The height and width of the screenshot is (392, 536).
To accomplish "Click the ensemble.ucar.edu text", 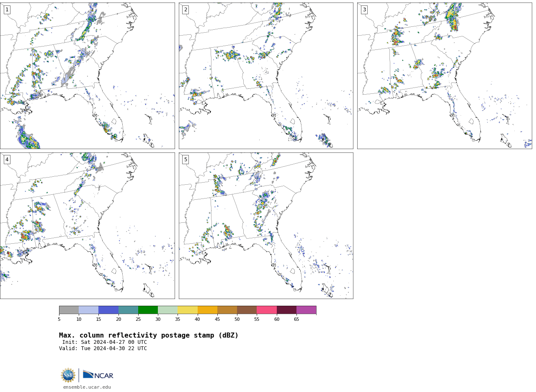I will tap(87, 387).
